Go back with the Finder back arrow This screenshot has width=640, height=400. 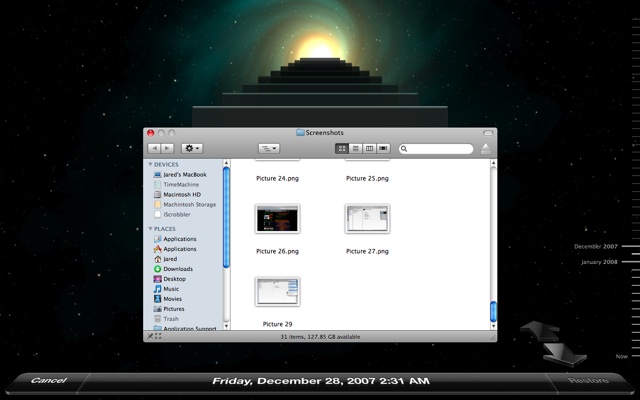154,149
